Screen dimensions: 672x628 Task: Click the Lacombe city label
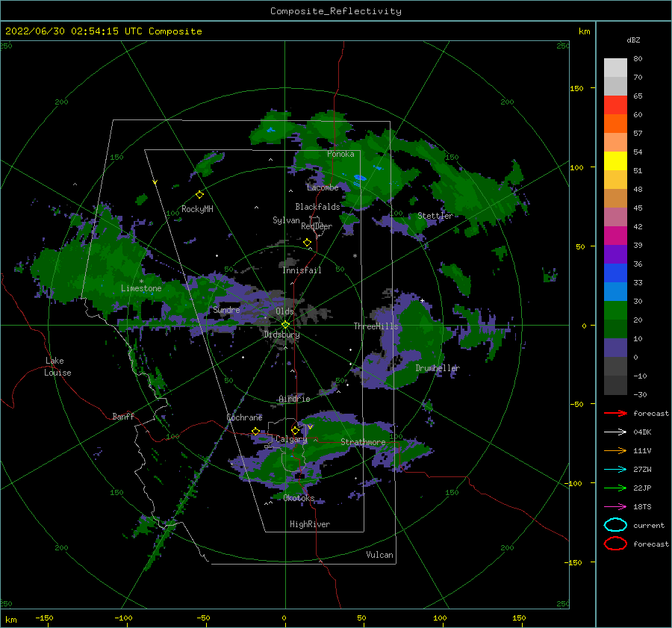(x=323, y=187)
